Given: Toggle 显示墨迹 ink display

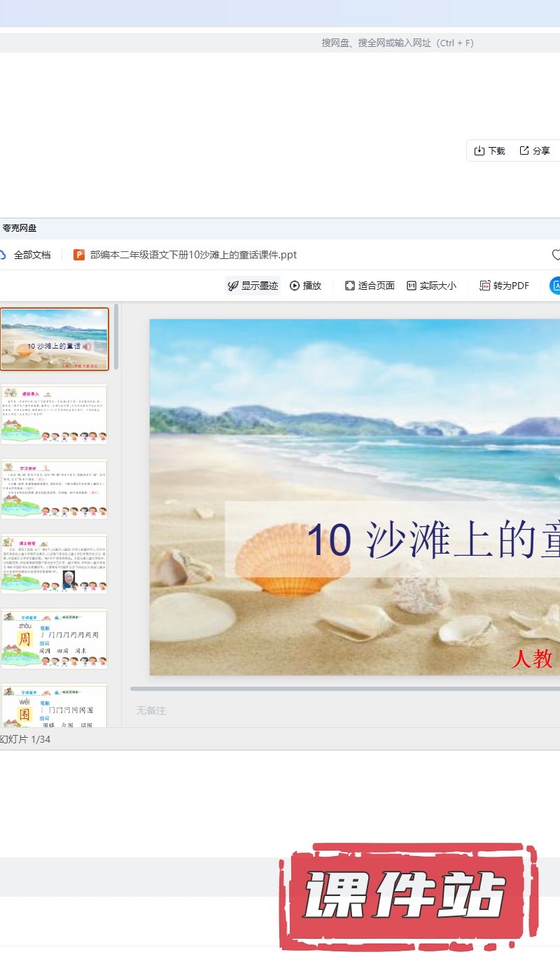Looking at the screenshot, I should point(253,286).
